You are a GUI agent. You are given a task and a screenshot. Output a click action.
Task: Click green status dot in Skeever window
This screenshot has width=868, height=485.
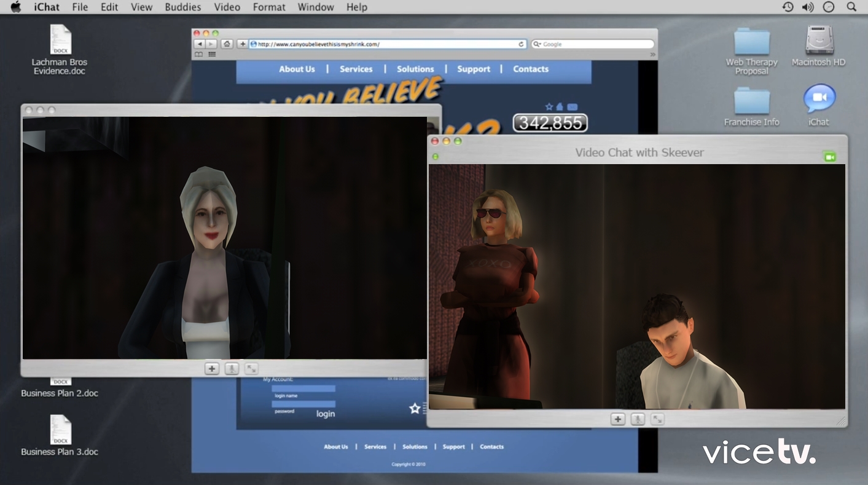click(436, 157)
